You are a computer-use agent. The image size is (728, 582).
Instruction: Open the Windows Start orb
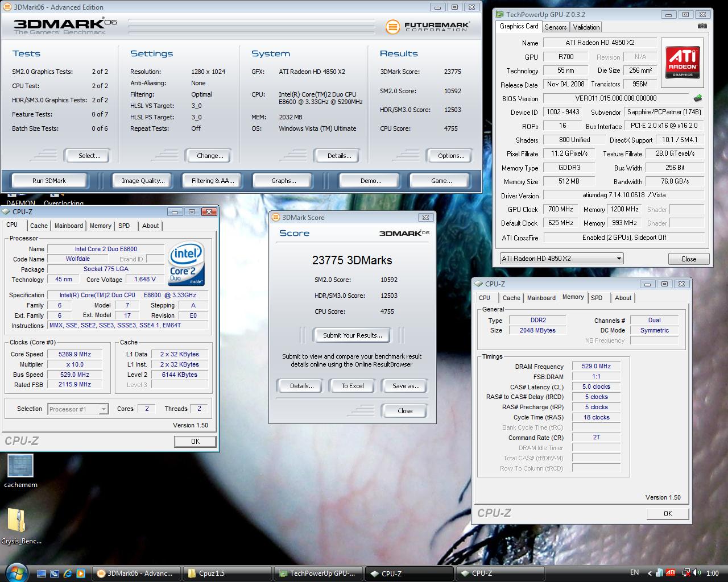(x=15, y=572)
